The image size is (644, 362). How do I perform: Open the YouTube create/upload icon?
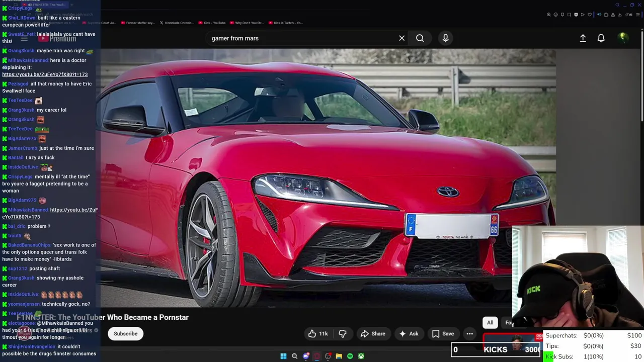[583, 38]
